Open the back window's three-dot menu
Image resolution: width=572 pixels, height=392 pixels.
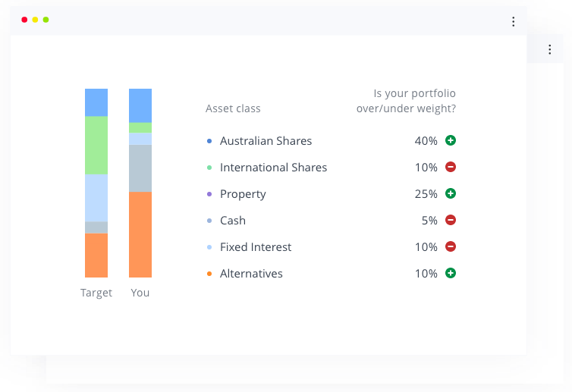[551, 49]
